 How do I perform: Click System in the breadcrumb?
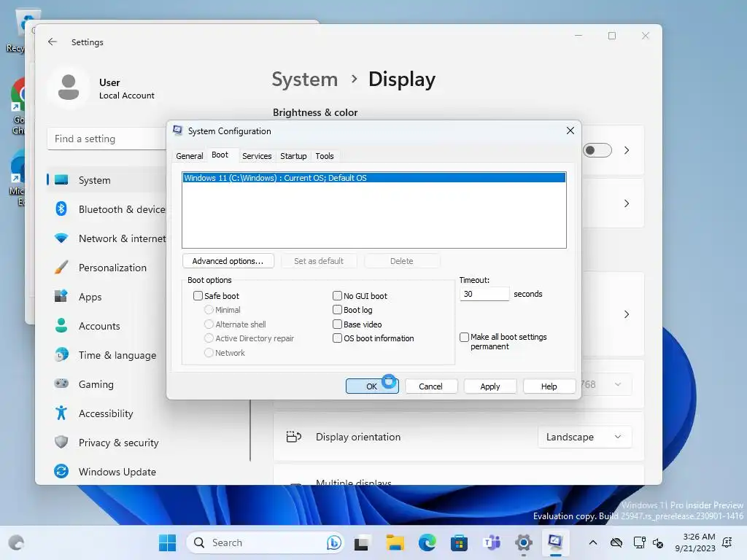coord(304,79)
